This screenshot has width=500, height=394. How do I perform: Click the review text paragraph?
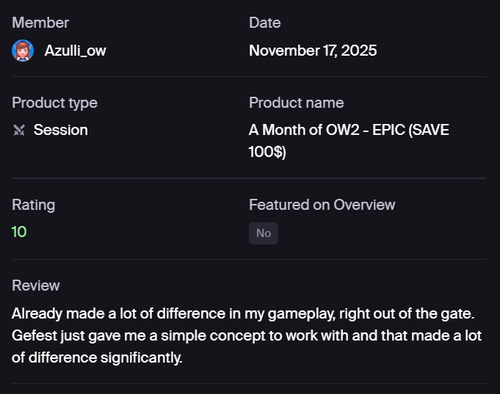247,336
